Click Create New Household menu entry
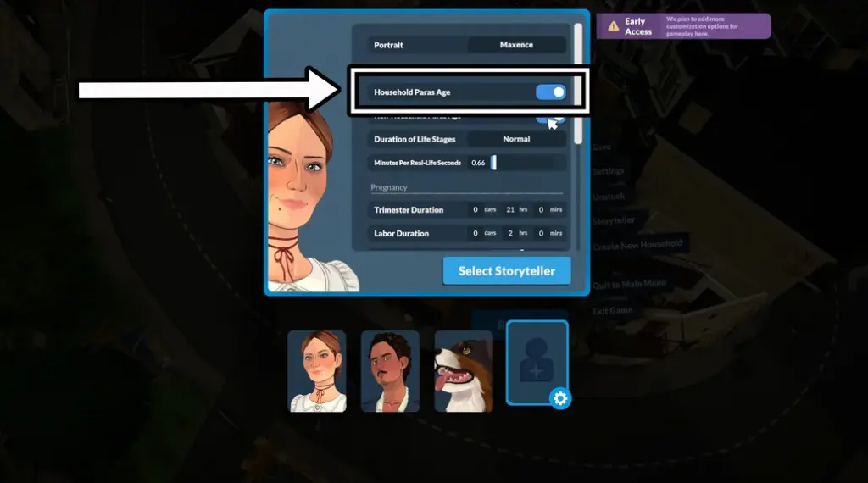 [x=637, y=245]
